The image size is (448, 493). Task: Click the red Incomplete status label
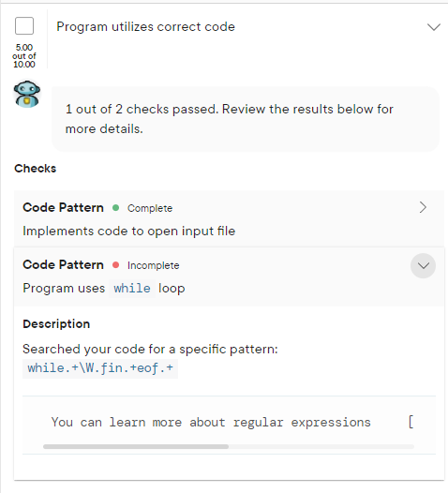click(x=153, y=265)
